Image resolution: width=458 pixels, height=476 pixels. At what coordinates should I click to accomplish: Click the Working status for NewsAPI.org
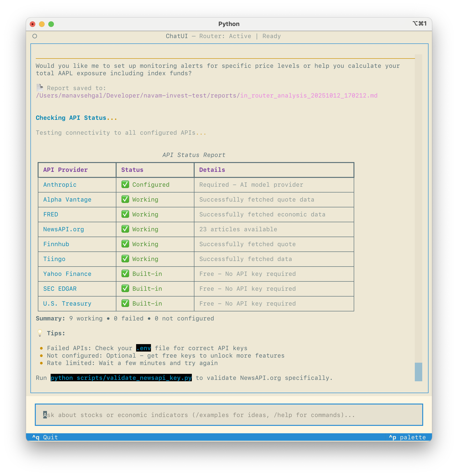click(x=145, y=229)
